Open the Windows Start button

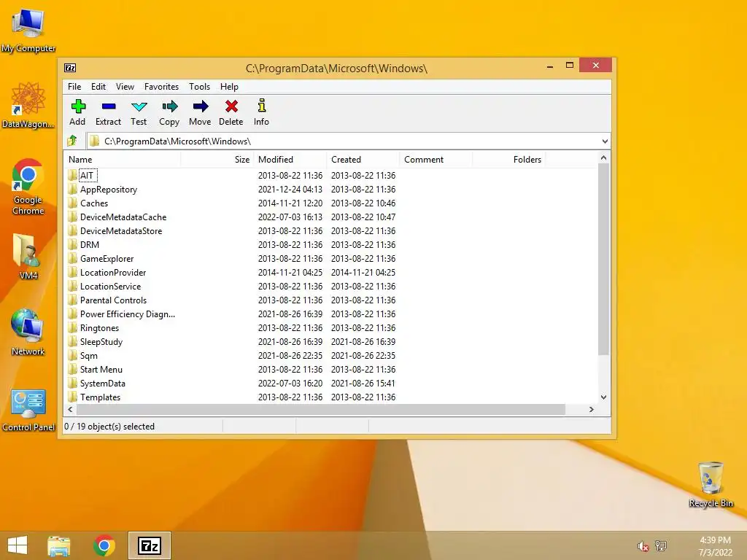point(18,545)
